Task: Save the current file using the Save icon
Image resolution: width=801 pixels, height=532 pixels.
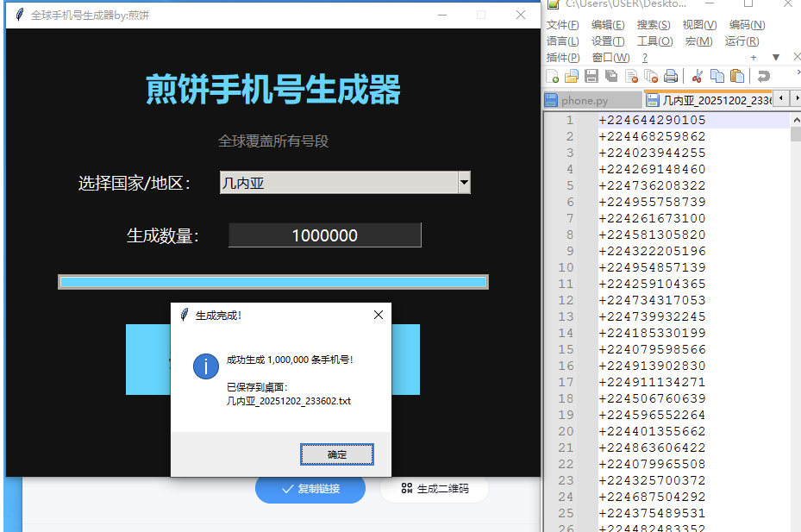Action: pyautogui.click(x=593, y=76)
